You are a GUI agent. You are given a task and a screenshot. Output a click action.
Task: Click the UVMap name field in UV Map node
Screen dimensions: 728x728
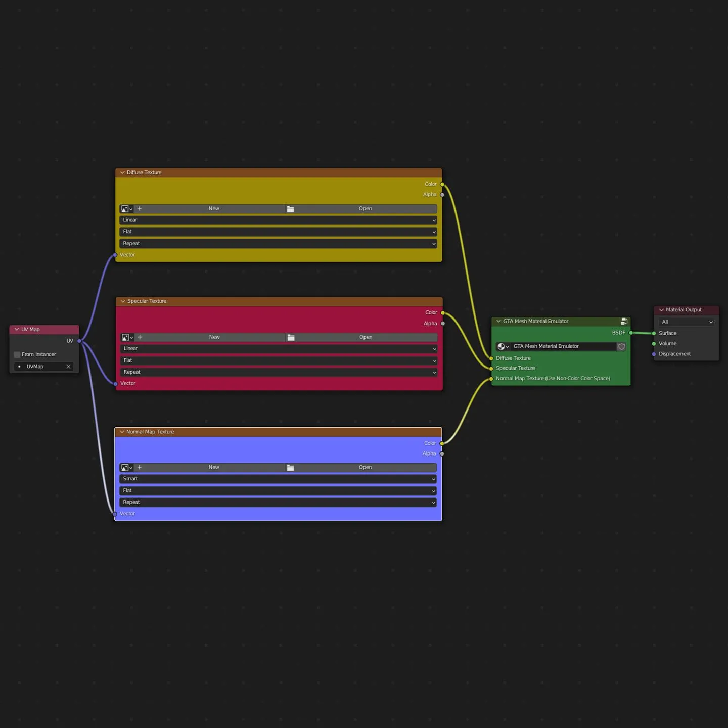[43, 367]
